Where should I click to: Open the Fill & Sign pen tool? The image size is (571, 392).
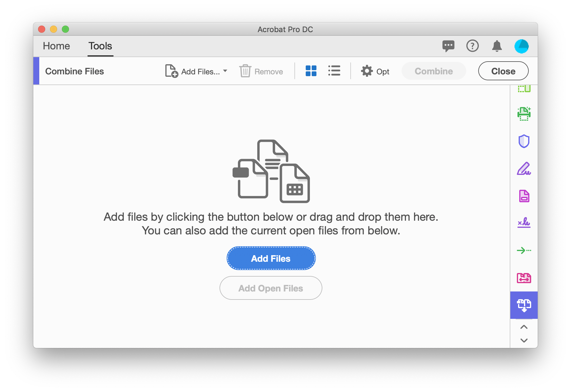pos(524,169)
